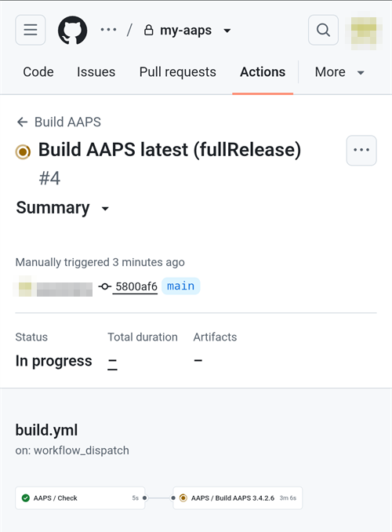The height and width of the screenshot is (532, 392).
Task: Switch to the Issues tab
Action: coord(96,72)
